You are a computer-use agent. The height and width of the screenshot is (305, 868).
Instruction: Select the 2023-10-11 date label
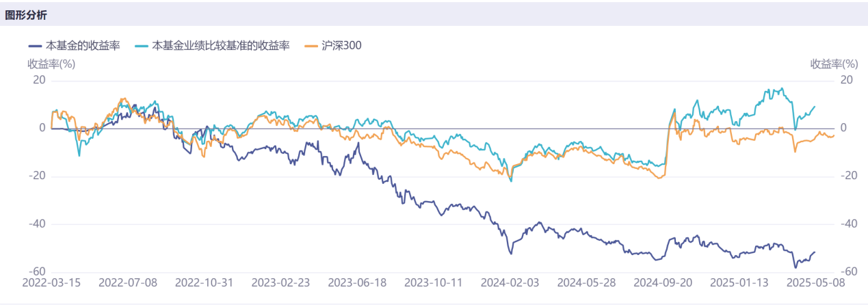(434, 282)
